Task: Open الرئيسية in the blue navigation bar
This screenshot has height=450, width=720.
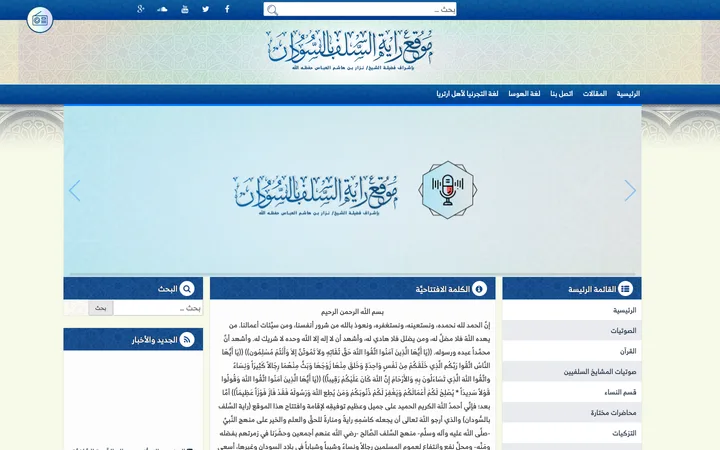Action: click(x=628, y=94)
